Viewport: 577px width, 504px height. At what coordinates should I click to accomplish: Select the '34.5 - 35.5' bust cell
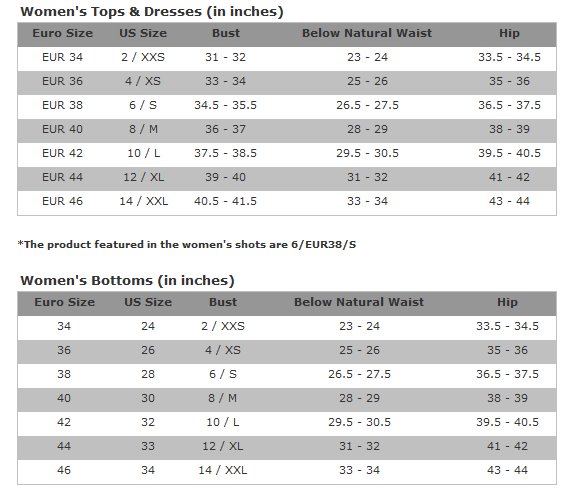click(226, 105)
